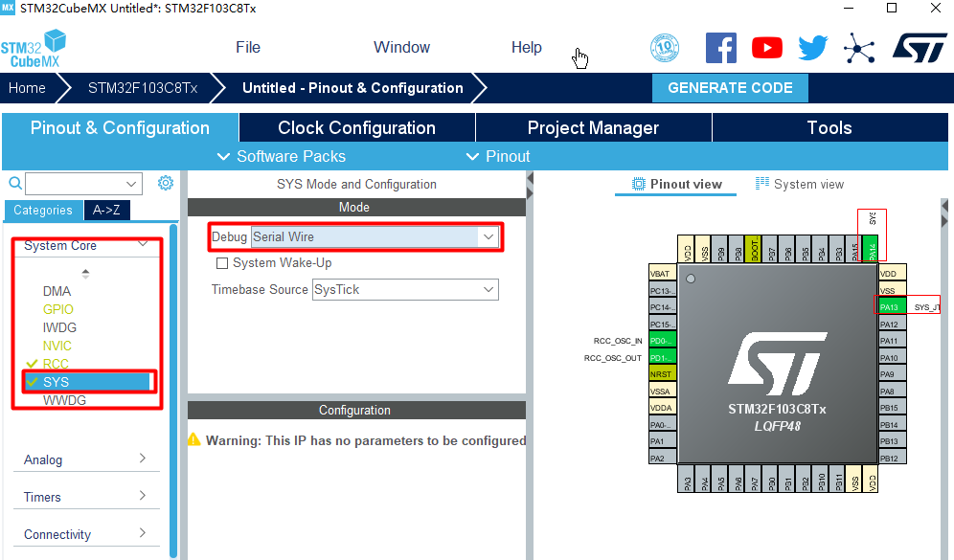Click the PA2 pin on chip
The width and height of the screenshot is (954, 560).
(663, 458)
